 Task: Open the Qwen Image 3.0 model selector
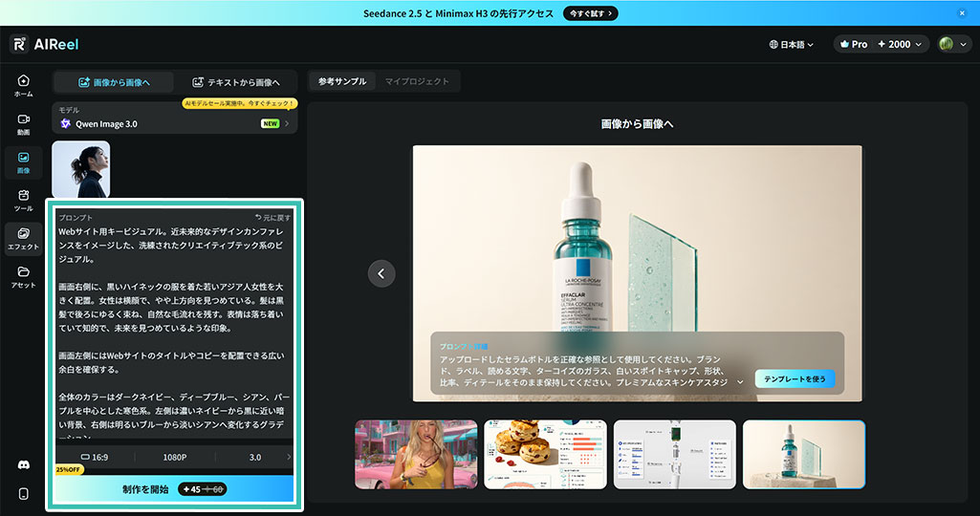click(x=174, y=118)
